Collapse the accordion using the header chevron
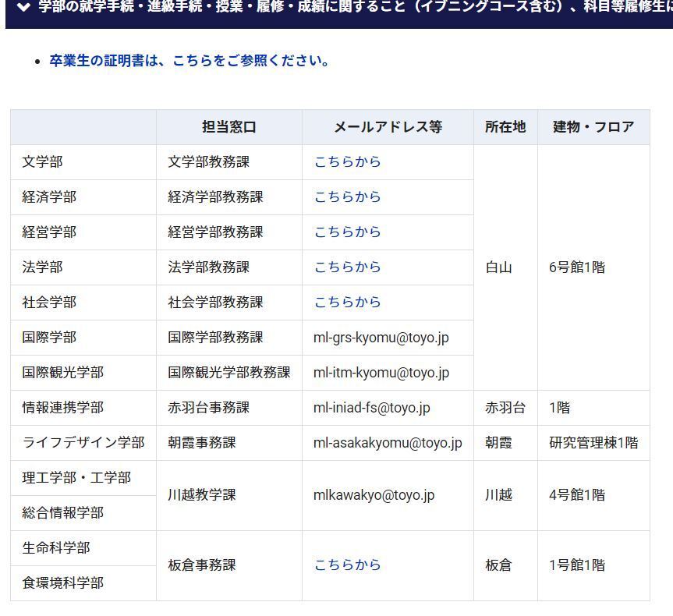 (24, 8)
